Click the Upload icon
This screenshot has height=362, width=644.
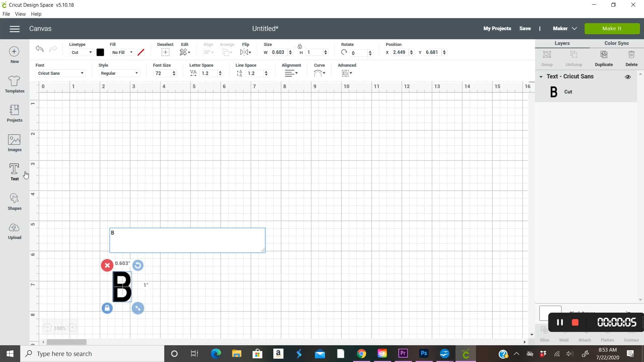pyautogui.click(x=14, y=228)
